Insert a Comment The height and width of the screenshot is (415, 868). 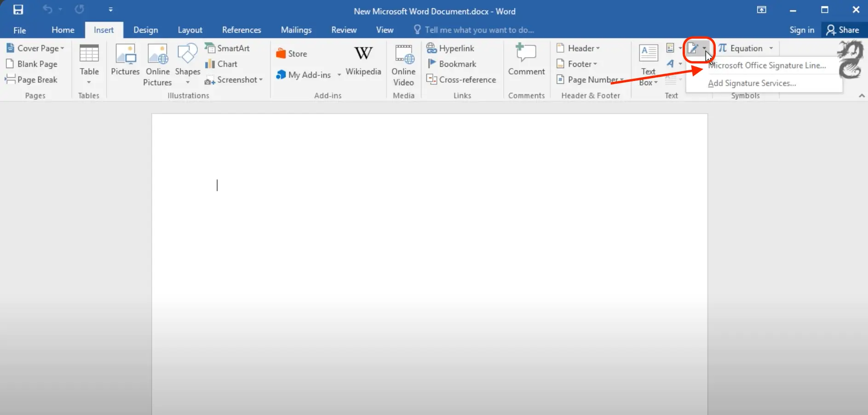point(526,60)
